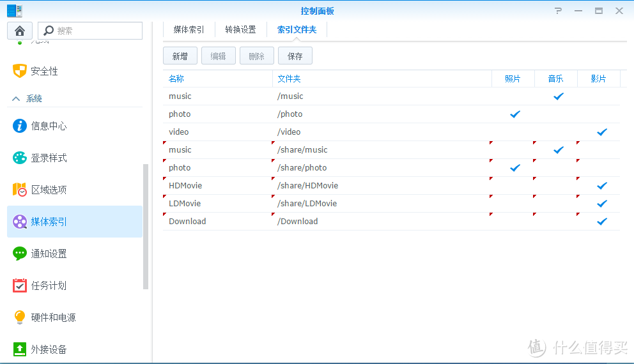
Task: Toggle video checkmark for /share/HDMovie
Action: click(x=601, y=185)
